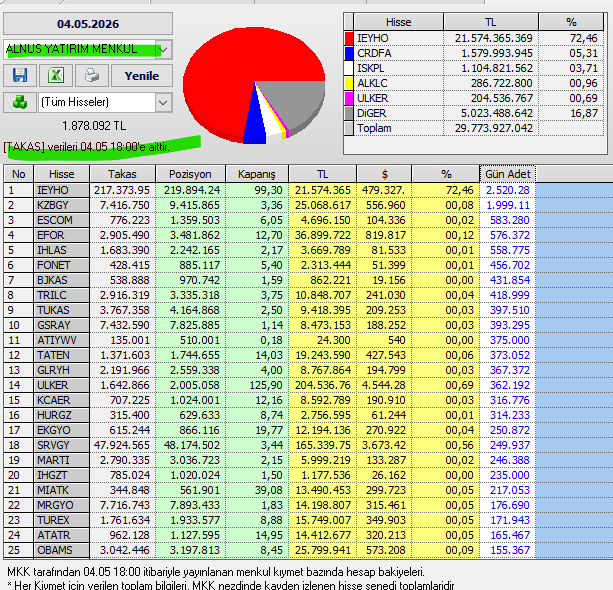613x590 pixels.
Task: Select the ULKER cell in main table
Action: 61,385
